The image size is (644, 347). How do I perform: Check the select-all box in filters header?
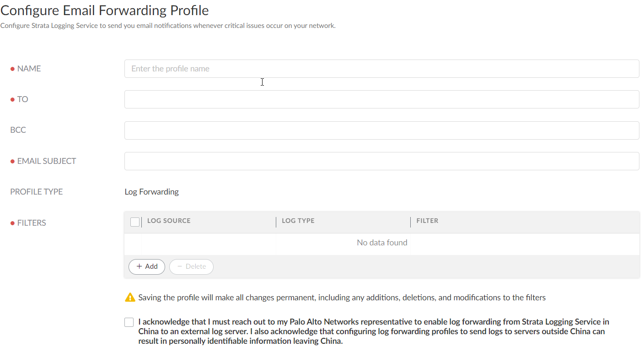pyautogui.click(x=135, y=222)
